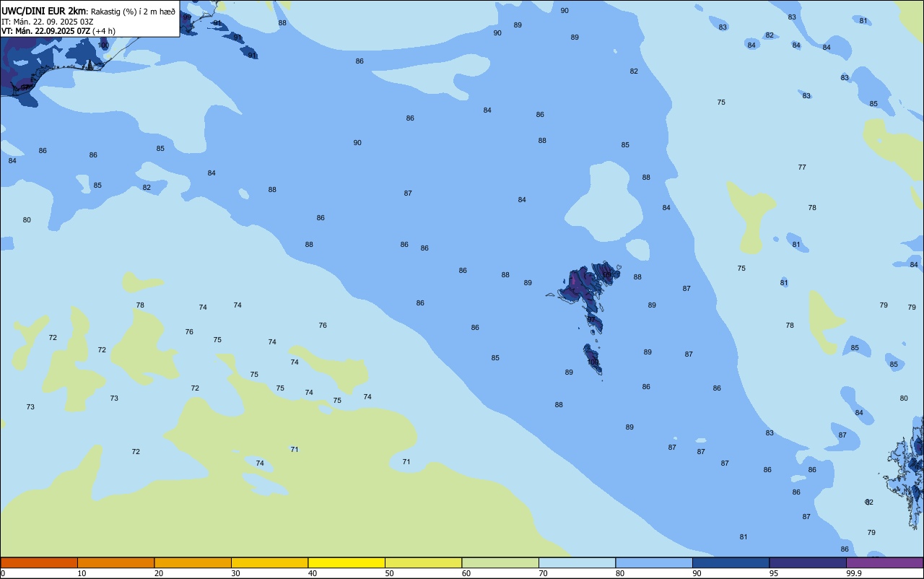Viewport: 924px width, 579px height.
Task: Select the '40' tick label on the color scale
Action: [313, 573]
